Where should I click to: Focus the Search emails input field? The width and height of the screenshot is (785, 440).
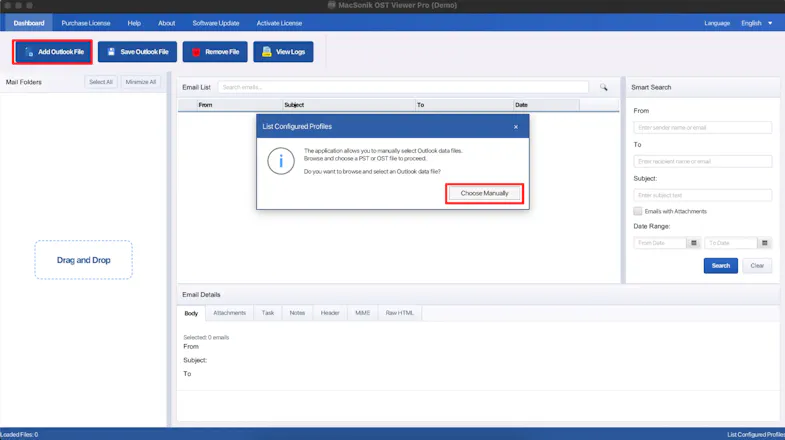pyautogui.click(x=403, y=87)
